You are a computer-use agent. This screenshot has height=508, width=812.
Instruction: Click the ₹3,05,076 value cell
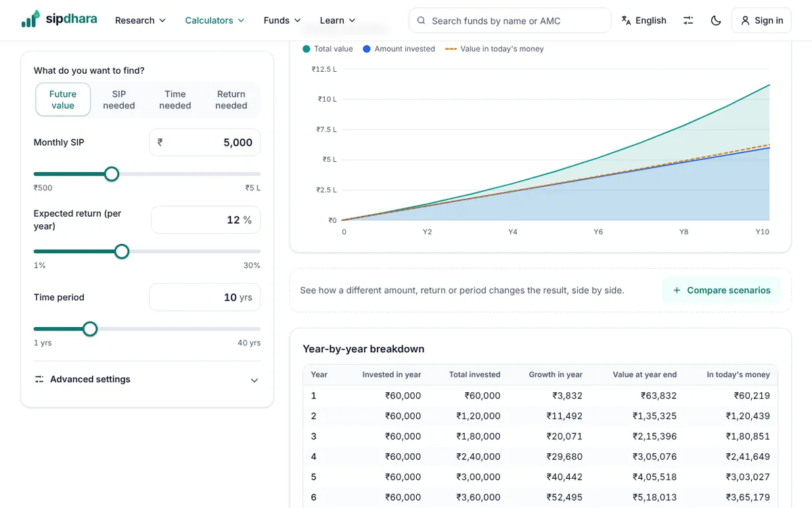[655, 457]
